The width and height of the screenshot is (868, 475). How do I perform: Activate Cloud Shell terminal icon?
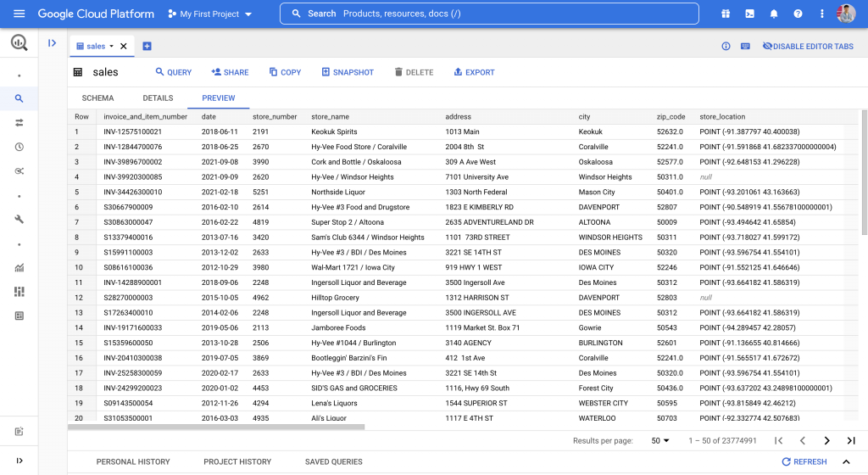pos(749,14)
